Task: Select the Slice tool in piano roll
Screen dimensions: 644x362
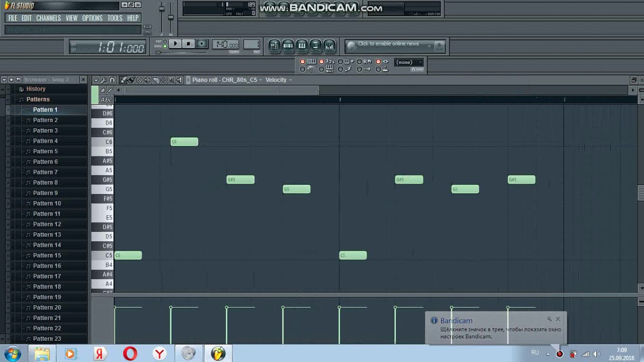Action: tap(155, 80)
